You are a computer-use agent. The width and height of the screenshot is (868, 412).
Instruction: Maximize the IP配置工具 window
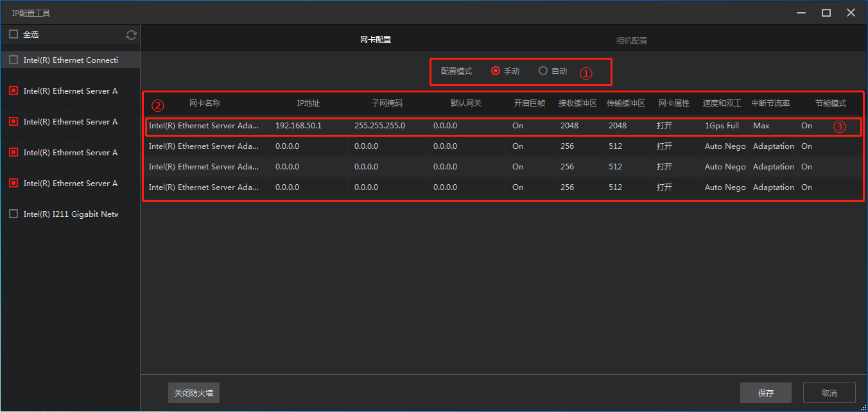pyautogui.click(x=826, y=13)
